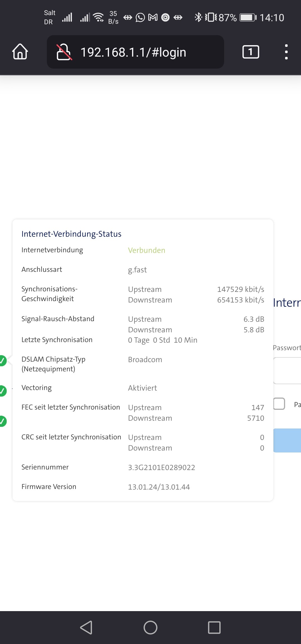Image resolution: width=301 pixels, height=644 pixels.
Task: Tap the top green checkmark status icon
Action: (2, 360)
